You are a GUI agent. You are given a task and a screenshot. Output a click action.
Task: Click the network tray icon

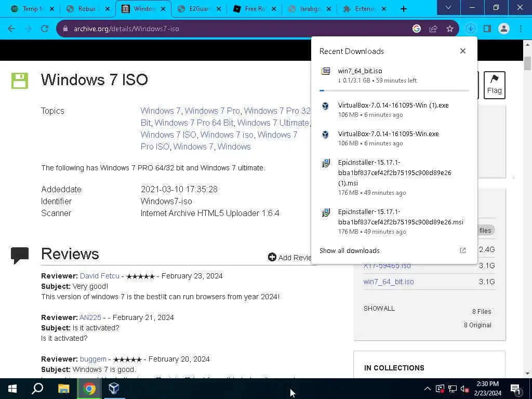(x=453, y=389)
